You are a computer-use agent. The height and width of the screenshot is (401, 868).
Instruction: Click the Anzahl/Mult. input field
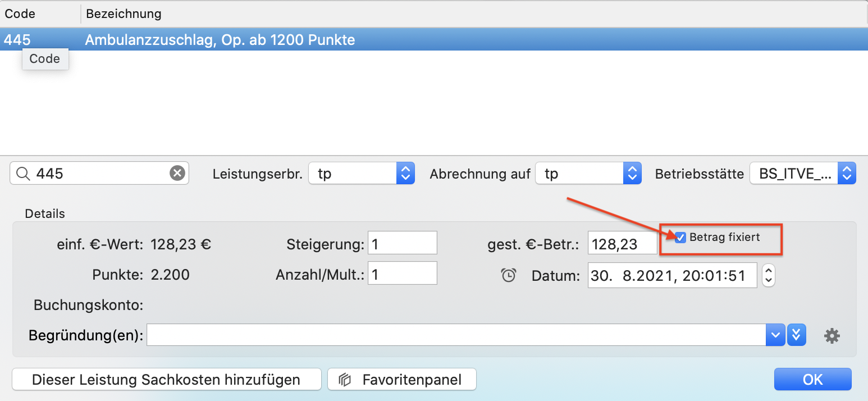(402, 273)
